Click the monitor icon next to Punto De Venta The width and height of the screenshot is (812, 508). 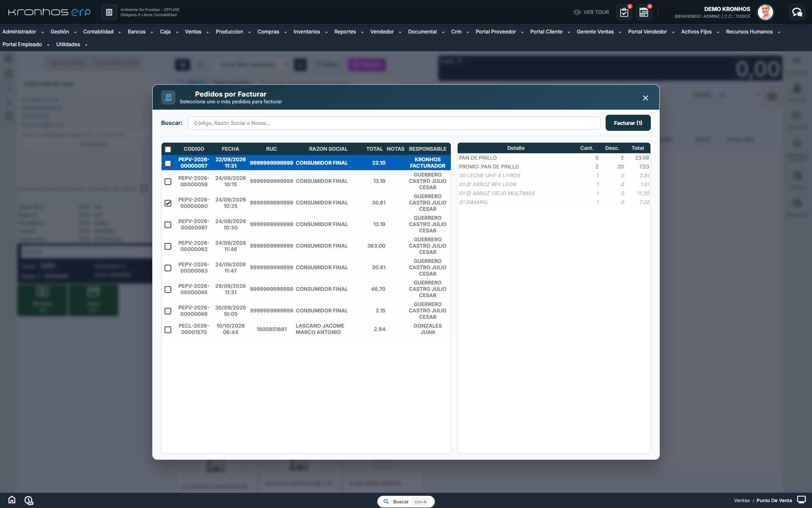click(801, 500)
